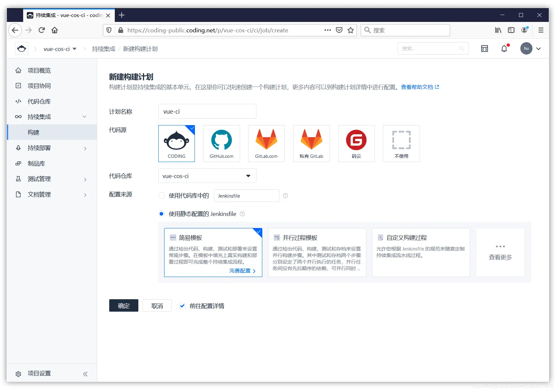Select the 私有 GitLab source
Viewport: 556px width, 392px height.
[311, 143]
